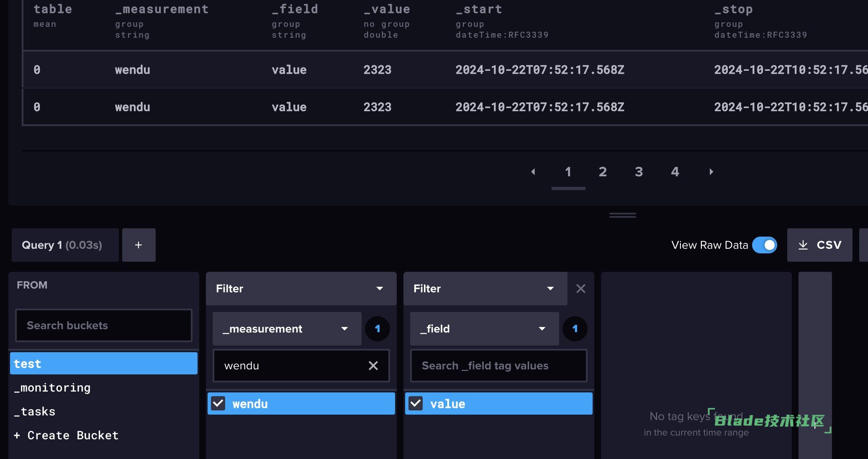This screenshot has height=459, width=868.
Task: Click wendu in the first table row
Action: [133, 70]
